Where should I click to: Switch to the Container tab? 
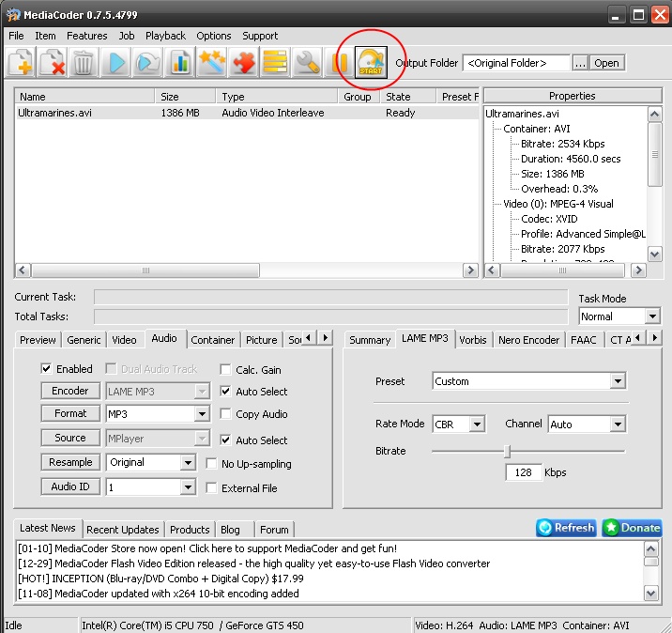pos(213,340)
